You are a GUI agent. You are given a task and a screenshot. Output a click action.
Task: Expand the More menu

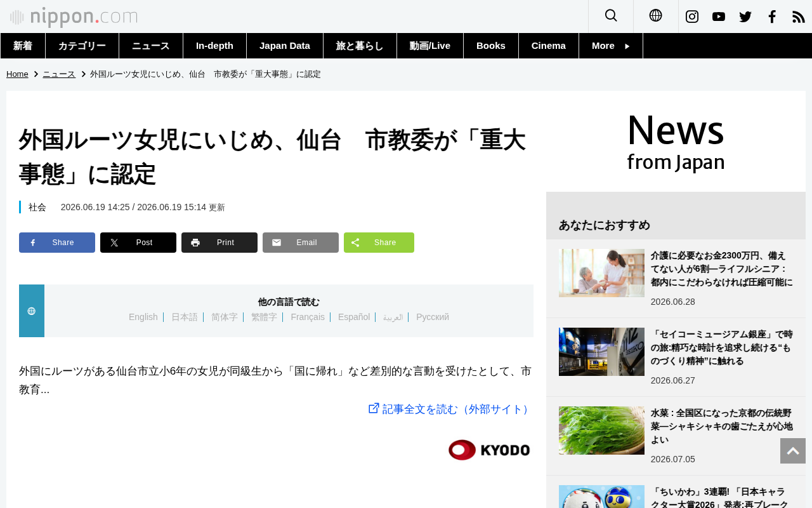click(x=611, y=46)
